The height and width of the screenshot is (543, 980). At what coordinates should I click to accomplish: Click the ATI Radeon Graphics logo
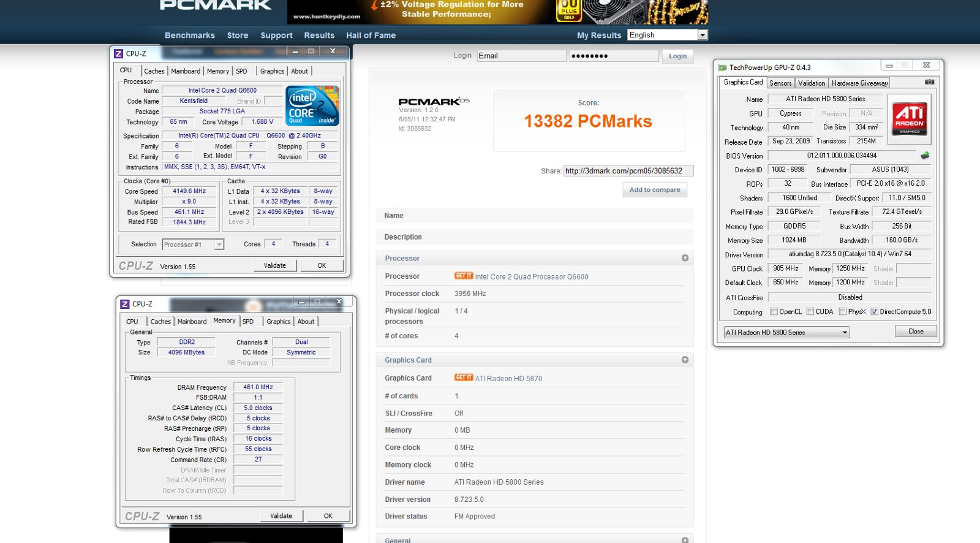click(x=910, y=119)
